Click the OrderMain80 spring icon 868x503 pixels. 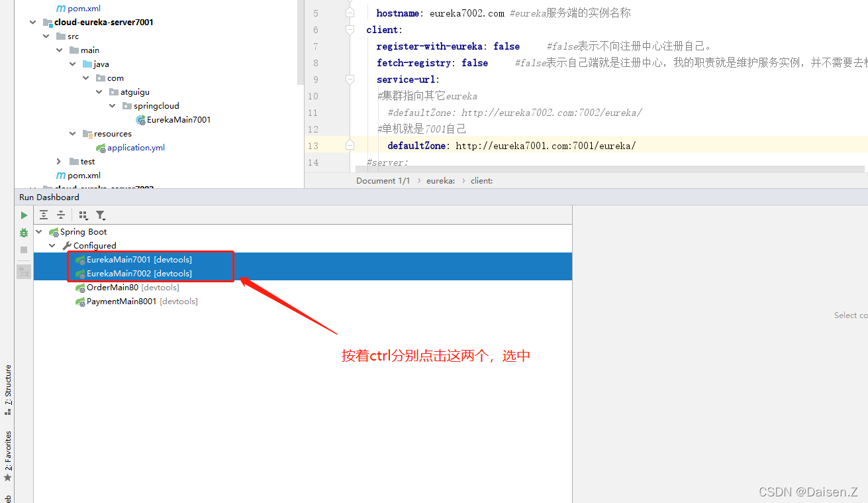(81, 288)
